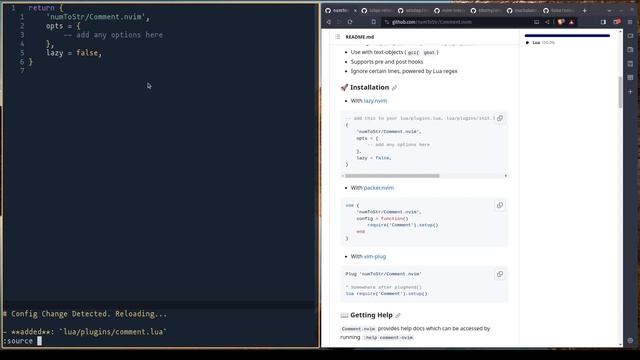
Task: Click add-to-sidebar plus icon
Action: 630,92
